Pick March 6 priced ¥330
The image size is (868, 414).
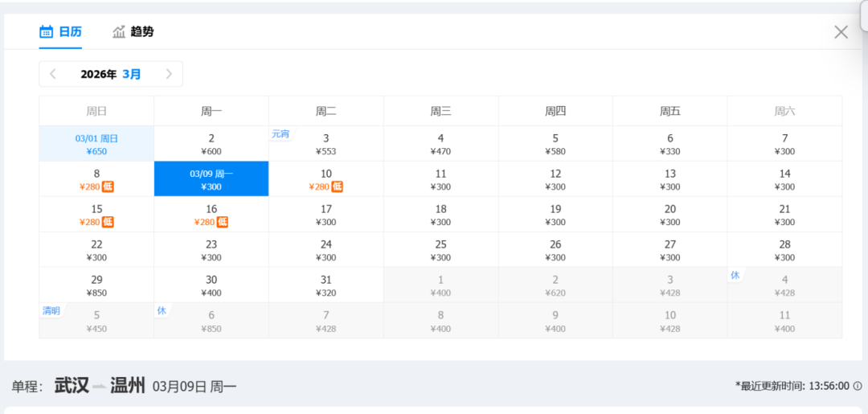tap(669, 144)
